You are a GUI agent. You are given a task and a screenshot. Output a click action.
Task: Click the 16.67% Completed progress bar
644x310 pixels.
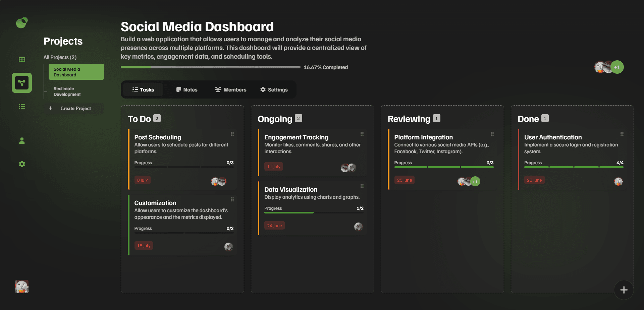(210, 67)
